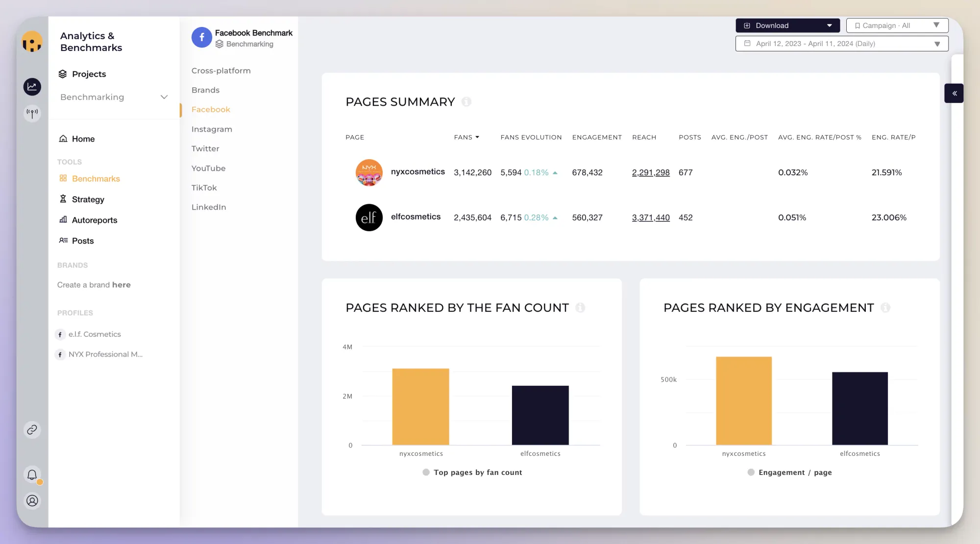
Task: Click the Download button
Action: tap(787, 25)
